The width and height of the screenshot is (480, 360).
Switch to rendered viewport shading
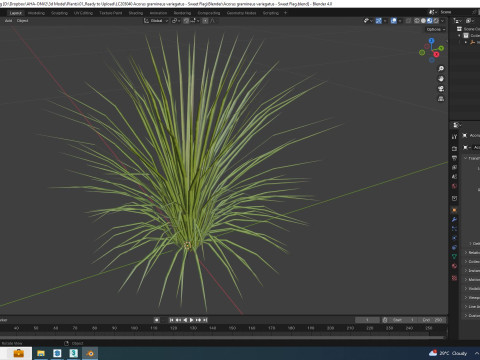click(436, 21)
